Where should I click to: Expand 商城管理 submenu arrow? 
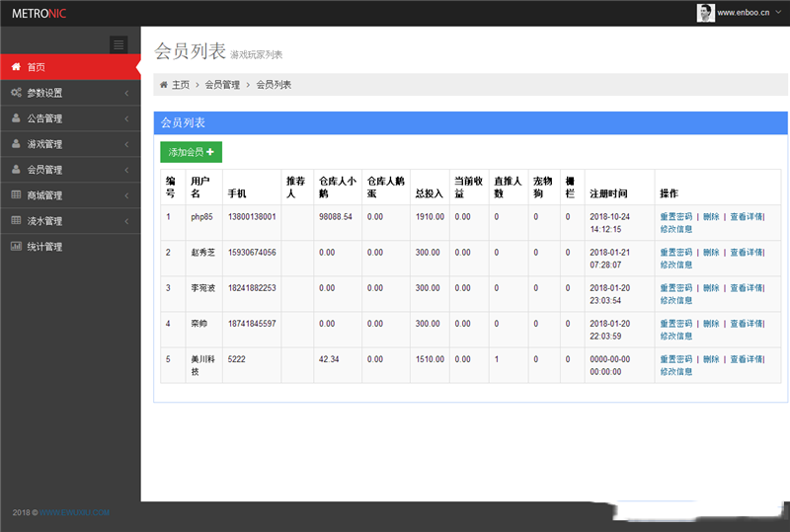(x=126, y=195)
